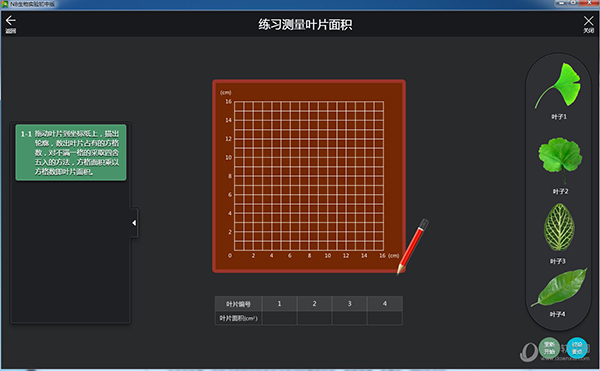600x371 pixels.
Task: Select the veined leaf 叶子3 thumbnail
Action: pyautogui.click(x=559, y=228)
